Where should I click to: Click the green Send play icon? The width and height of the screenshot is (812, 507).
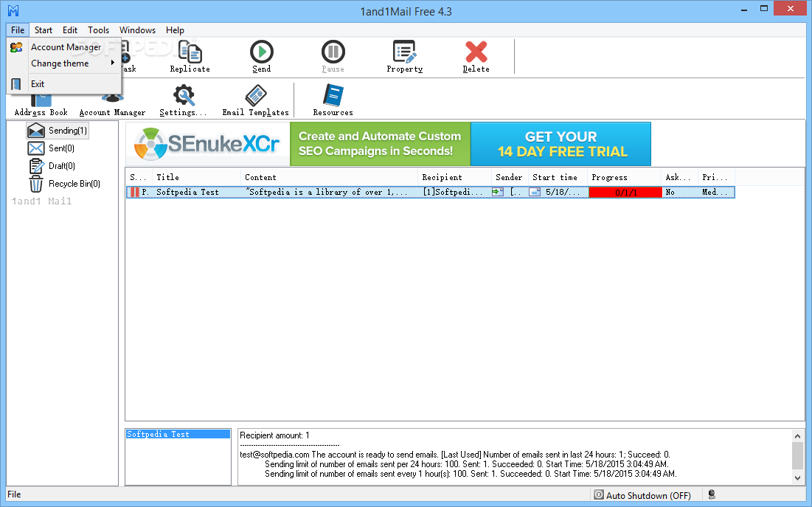coord(262,52)
